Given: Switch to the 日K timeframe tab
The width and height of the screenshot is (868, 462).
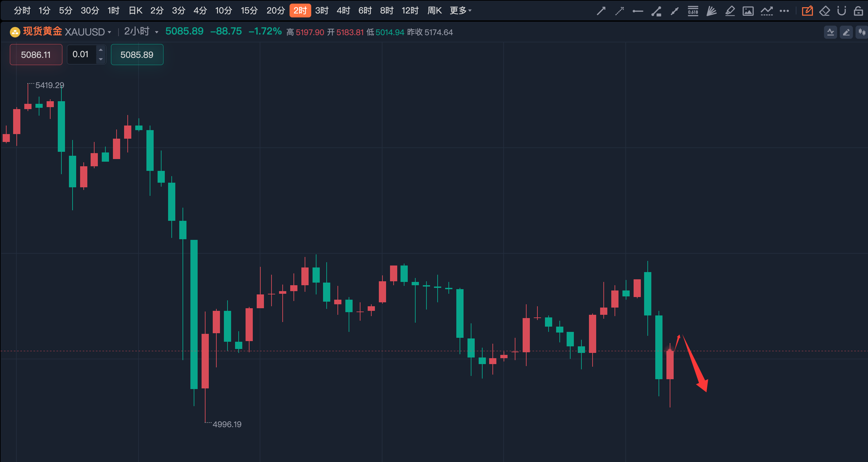Looking at the screenshot, I should click(x=136, y=11).
